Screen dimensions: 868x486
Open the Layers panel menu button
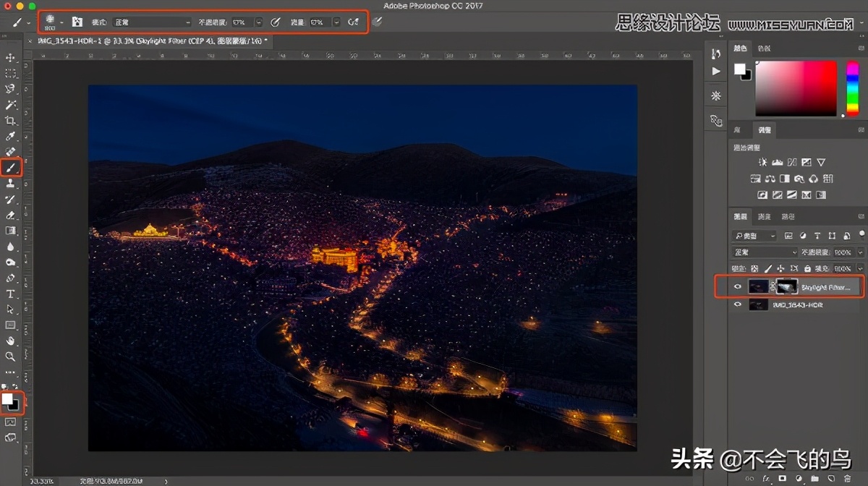861,216
